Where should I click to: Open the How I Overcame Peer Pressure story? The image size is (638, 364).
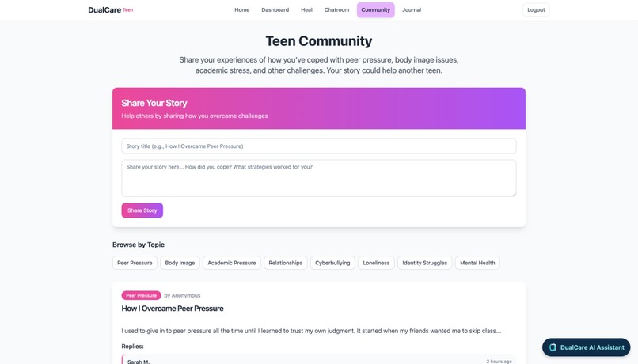[x=173, y=309]
